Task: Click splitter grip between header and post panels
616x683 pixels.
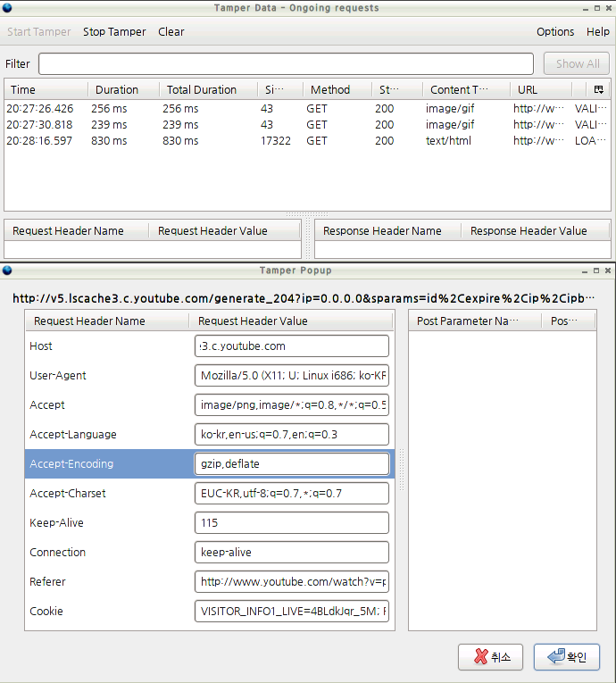Action: pyautogui.click(x=401, y=470)
